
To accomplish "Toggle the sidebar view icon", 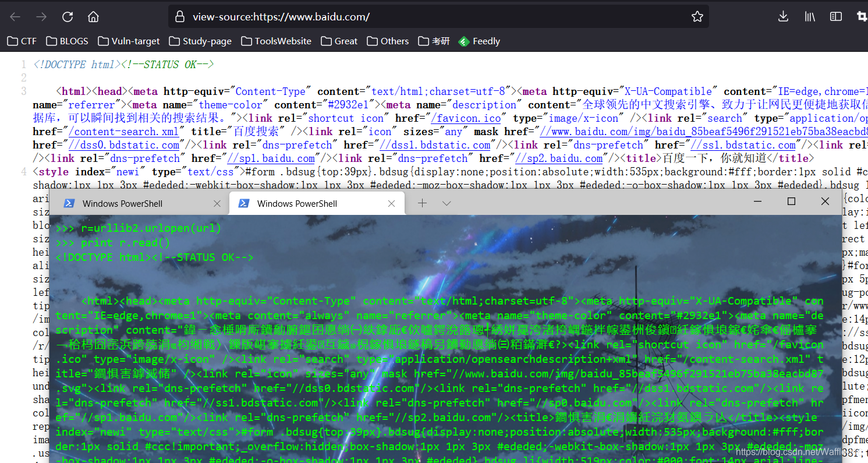I will (836, 17).
